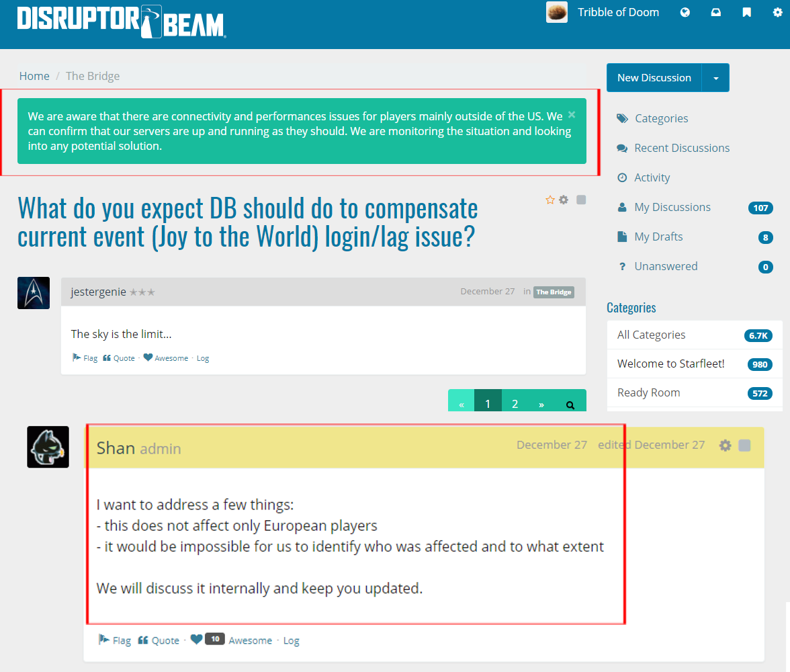Open discussion options gear beside title
Screen dimensions: 790x672
coord(563,200)
